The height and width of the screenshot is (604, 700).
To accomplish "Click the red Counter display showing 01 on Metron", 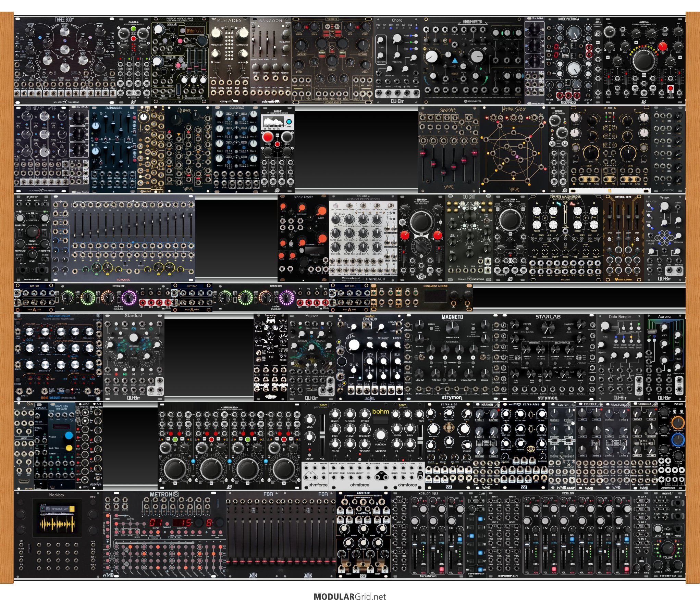I will click(x=156, y=523).
